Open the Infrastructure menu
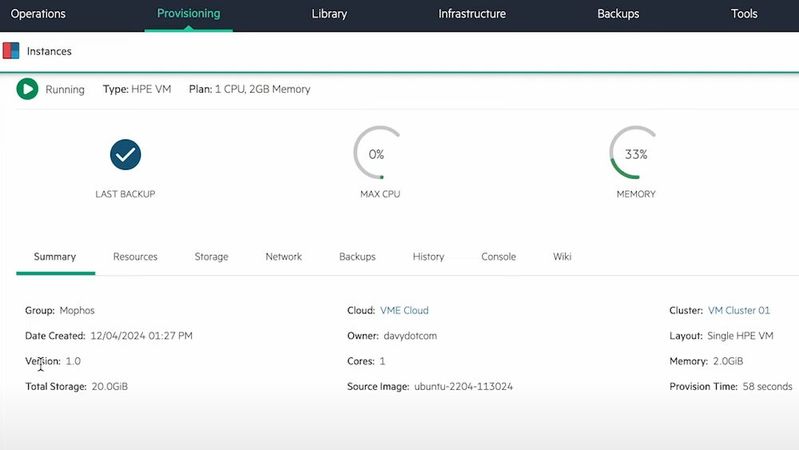This screenshot has width=799, height=450. (472, 14)
